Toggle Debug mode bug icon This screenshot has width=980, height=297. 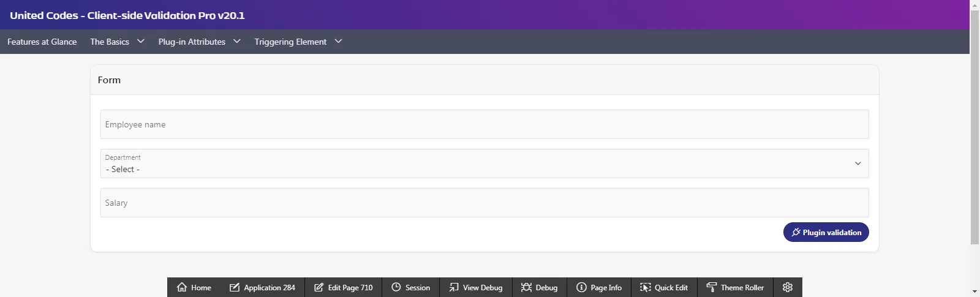pyautogui.click(x=526, y=287)
